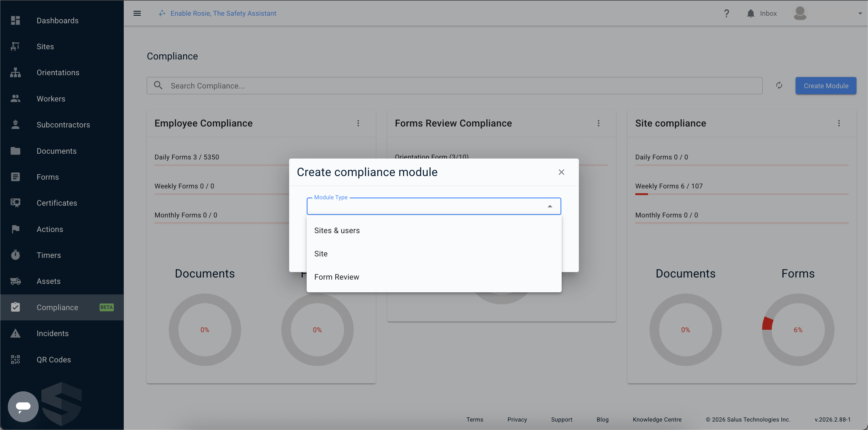Viewport: 868px width, 430px height.
Task: Click the Timers stopwatch icon
Action: click(15, 255)
